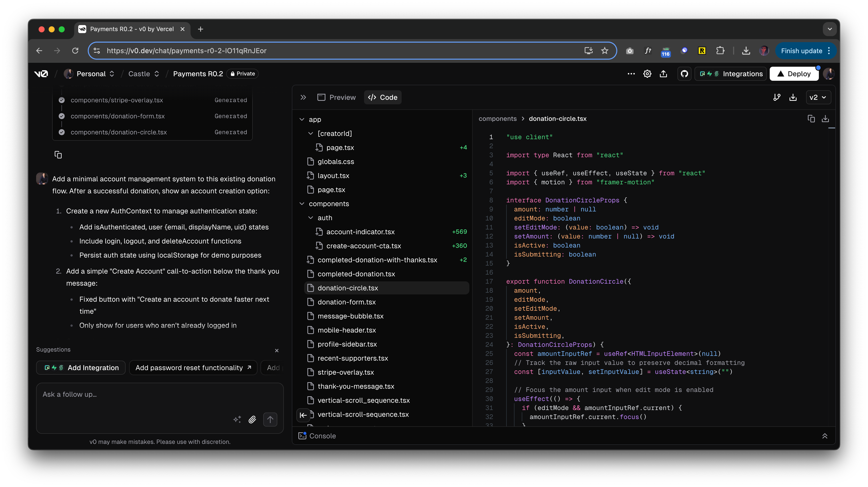Select the Code tab
The height and width of the screenshot is (487, 868).
tap(382, 97)
